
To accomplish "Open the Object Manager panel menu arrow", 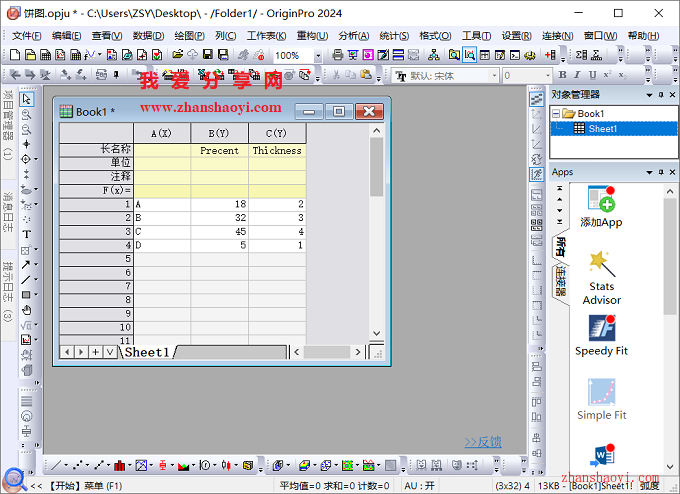I will coord(649,95).
